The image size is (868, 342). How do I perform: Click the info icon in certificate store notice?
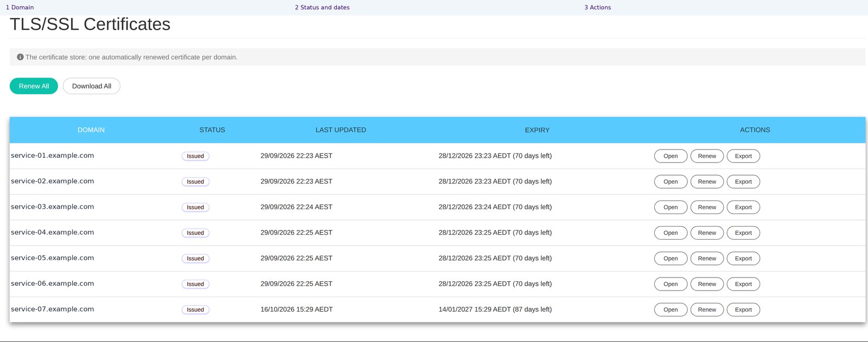[x=20, y=57]
